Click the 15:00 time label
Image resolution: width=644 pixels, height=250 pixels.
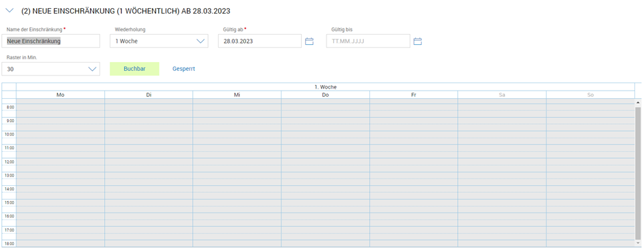[x=10, y=202]
